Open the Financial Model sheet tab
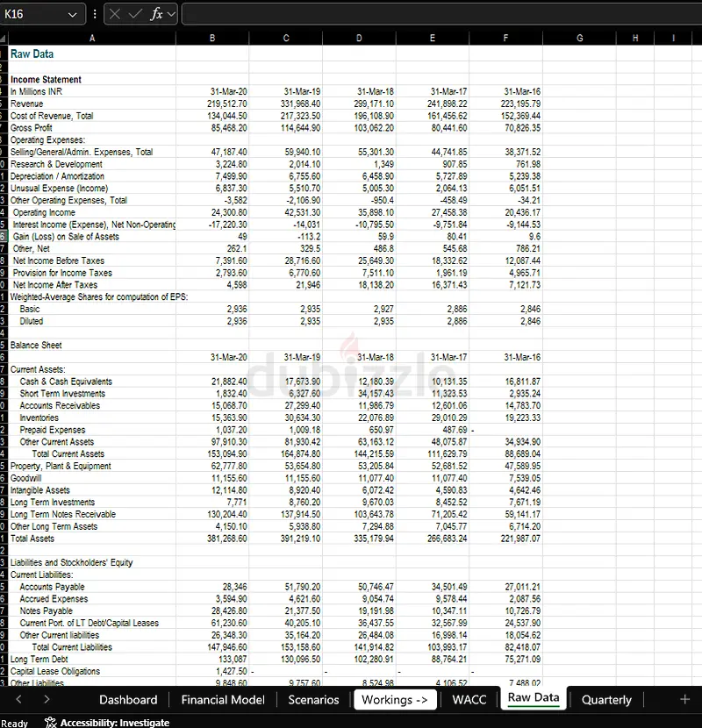 click(x=222, y=699)
